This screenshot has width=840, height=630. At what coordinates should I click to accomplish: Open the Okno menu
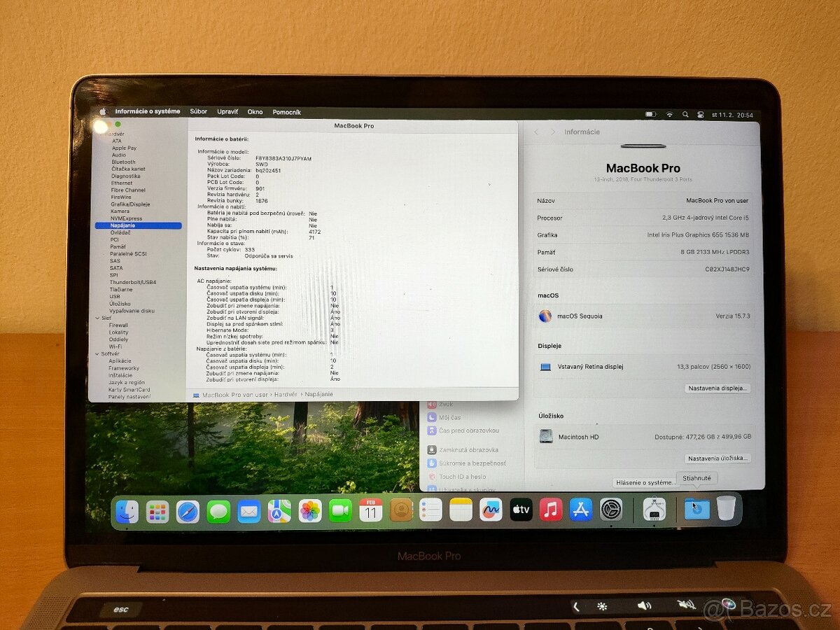tap(255, 112)
